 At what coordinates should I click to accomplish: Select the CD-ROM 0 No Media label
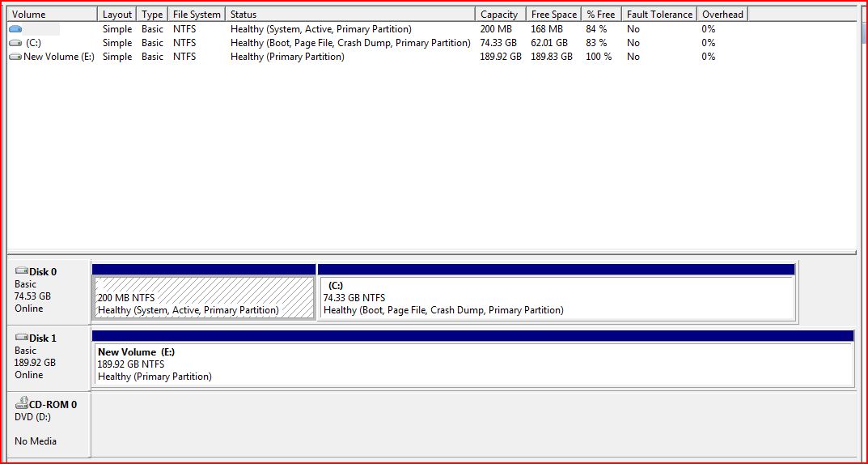point(36,441)
